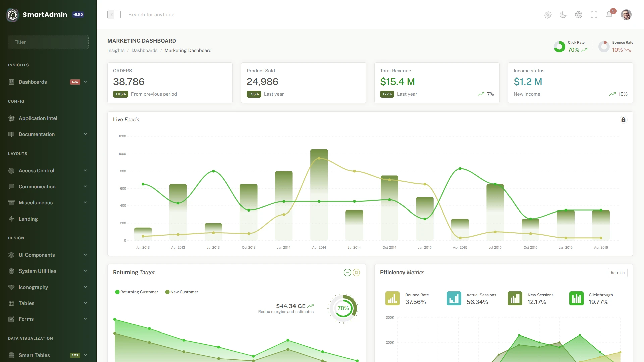Click the Actual Sessions metric chart icon
This screenshot has width=644, height=362.
pyautogui.click(x=454, y=298)
